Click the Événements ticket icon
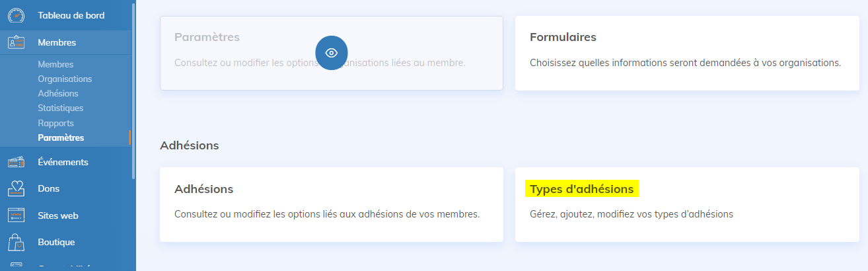The width and height of the screenshot is (868, 271). click(17, 162)
